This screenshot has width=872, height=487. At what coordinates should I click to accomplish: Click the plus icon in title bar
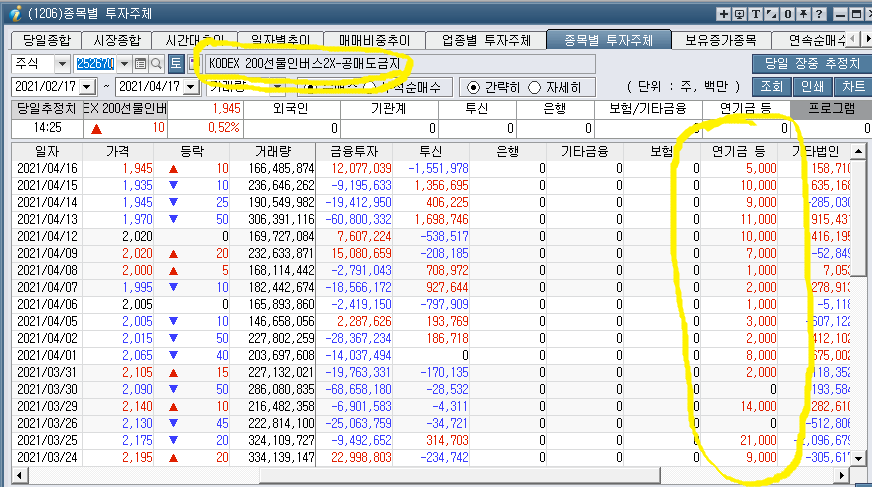(726, 13)
